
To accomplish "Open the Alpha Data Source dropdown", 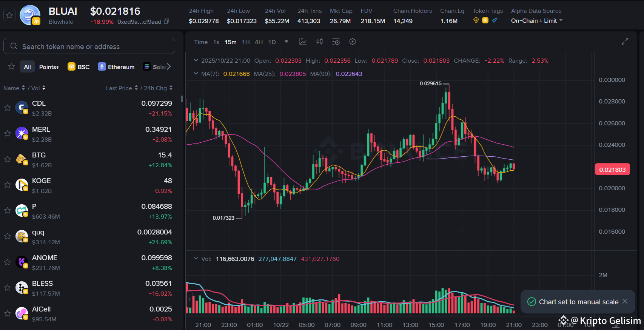I will (536, 20).
